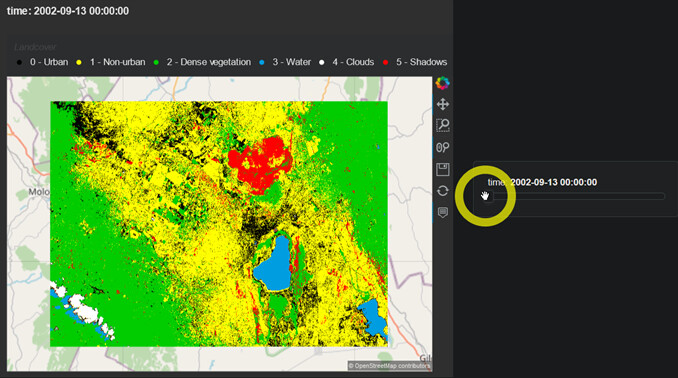Toggle the Hover tooltip tool

click(x=442, y=212)
